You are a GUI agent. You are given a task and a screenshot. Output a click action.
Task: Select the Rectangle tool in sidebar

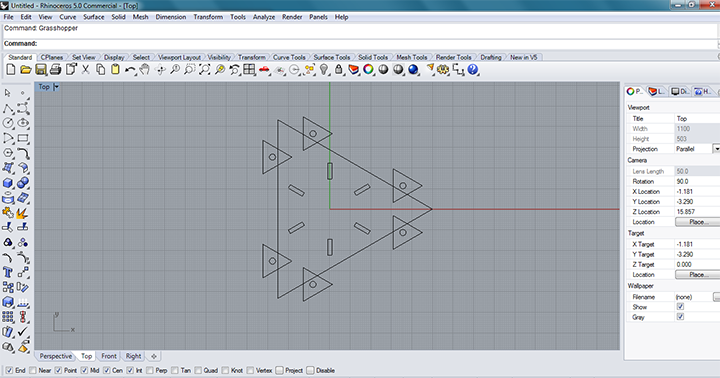[x=23, y=138]
